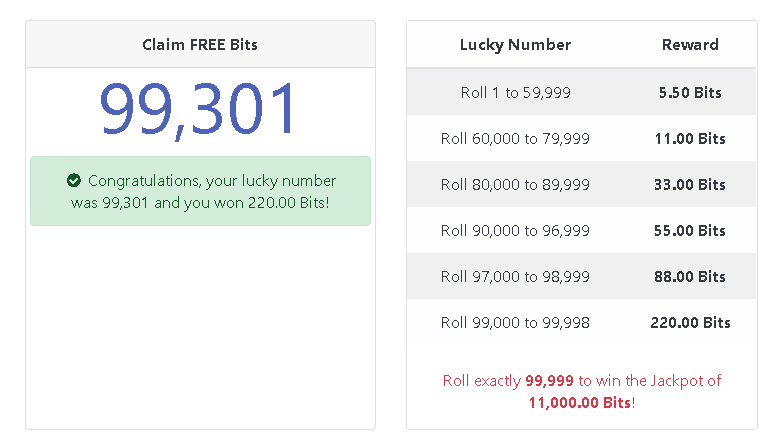Click the Roll 99,000 to 99,998 row

(x=515, y=323)
